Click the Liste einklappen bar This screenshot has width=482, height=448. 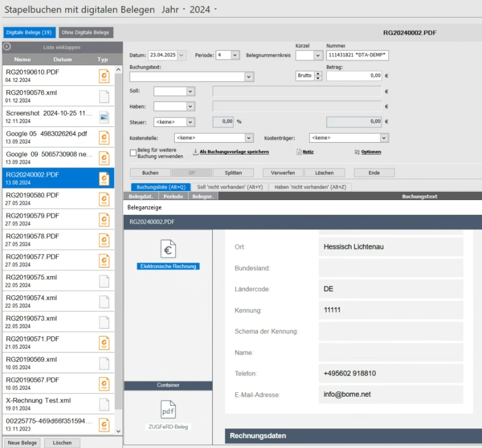click(x=62, y=47)
